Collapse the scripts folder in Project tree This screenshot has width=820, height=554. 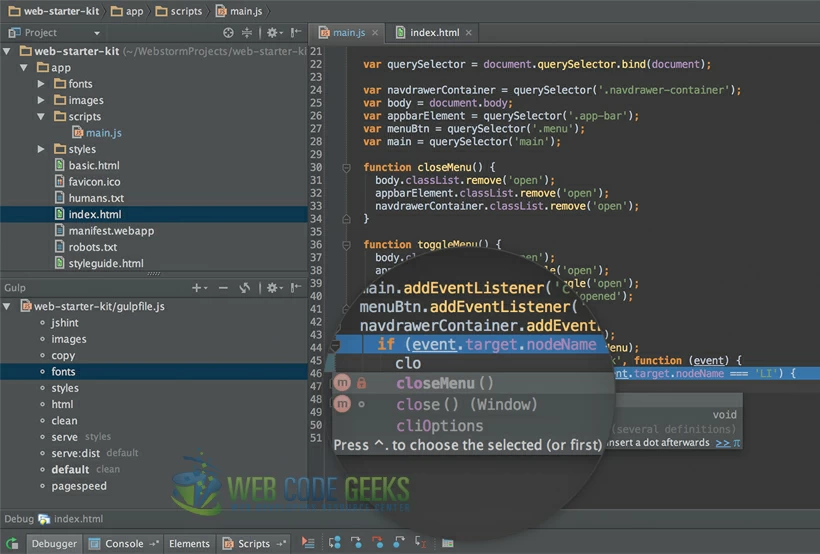[x=41, y=116]
